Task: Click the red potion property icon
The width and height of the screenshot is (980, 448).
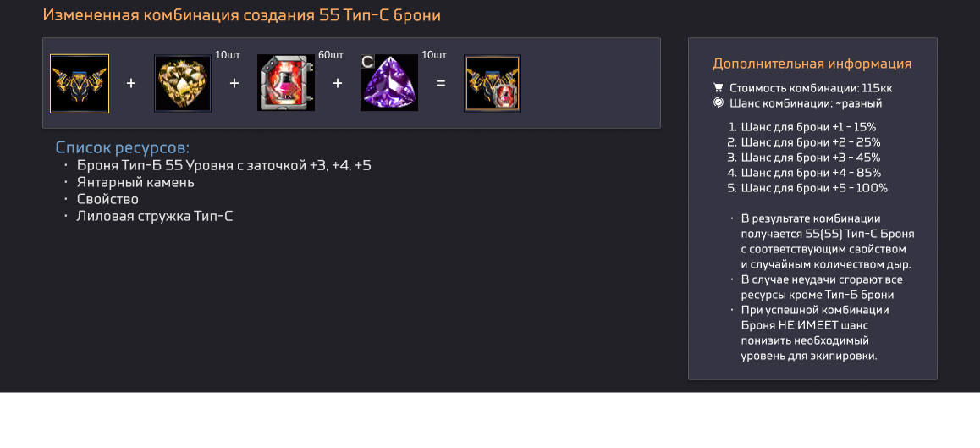Action: [286, 83]
